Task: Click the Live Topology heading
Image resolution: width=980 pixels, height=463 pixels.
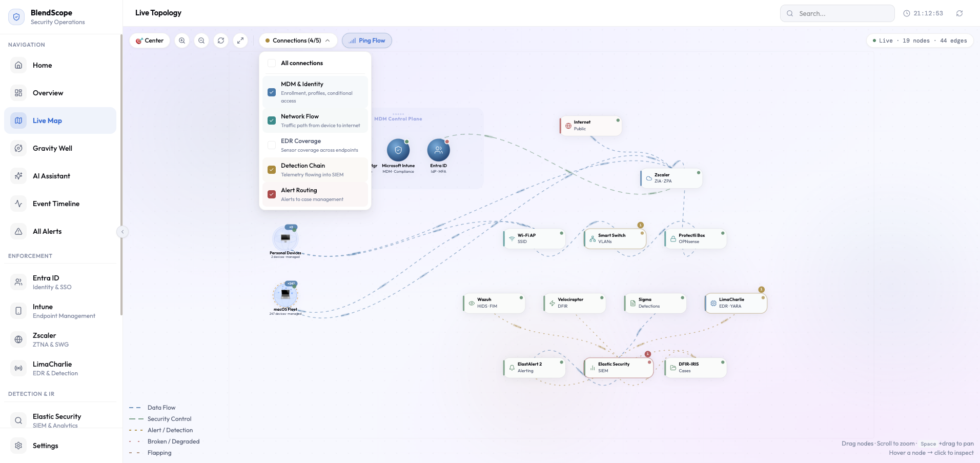Action: 158,13
